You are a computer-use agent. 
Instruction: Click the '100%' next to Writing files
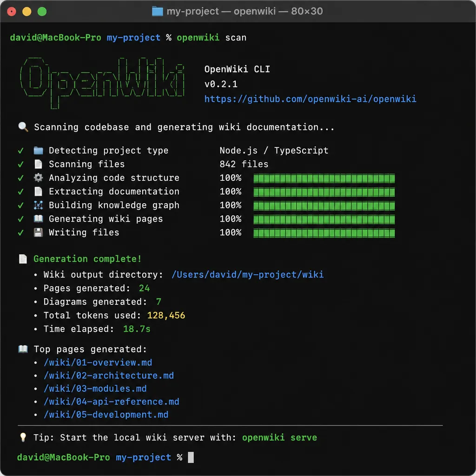coord(231,232)
